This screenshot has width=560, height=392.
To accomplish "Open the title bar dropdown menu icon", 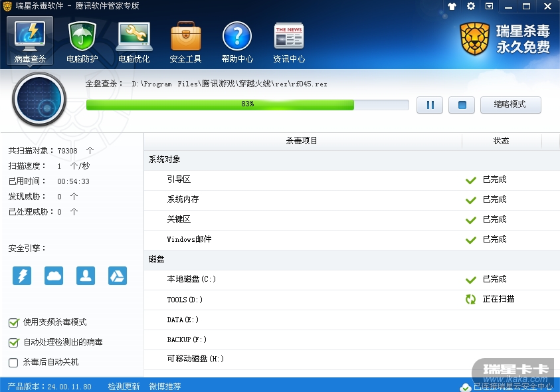I will pos(490,6).
